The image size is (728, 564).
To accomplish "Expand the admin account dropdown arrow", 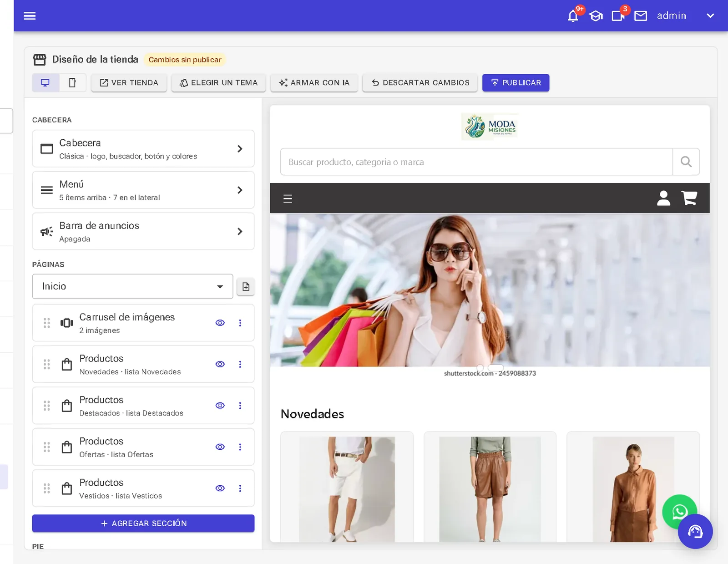I will click(x=710, y=16).
